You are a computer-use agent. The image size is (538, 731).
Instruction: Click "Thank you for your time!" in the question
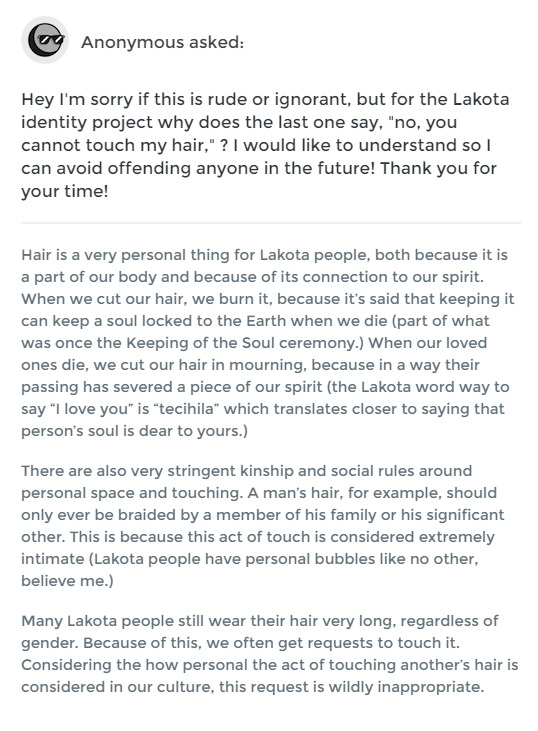(259, 179)
